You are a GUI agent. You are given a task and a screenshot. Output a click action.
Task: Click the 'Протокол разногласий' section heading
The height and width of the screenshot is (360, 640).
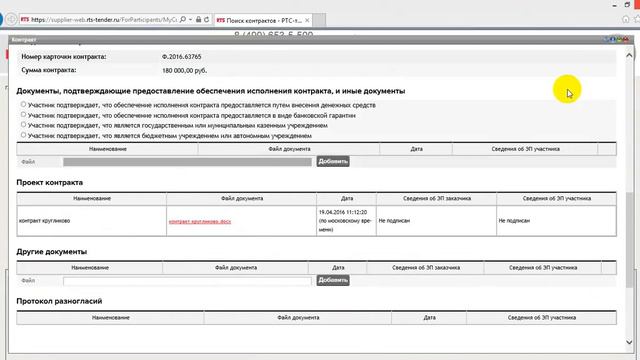[59, 301]
